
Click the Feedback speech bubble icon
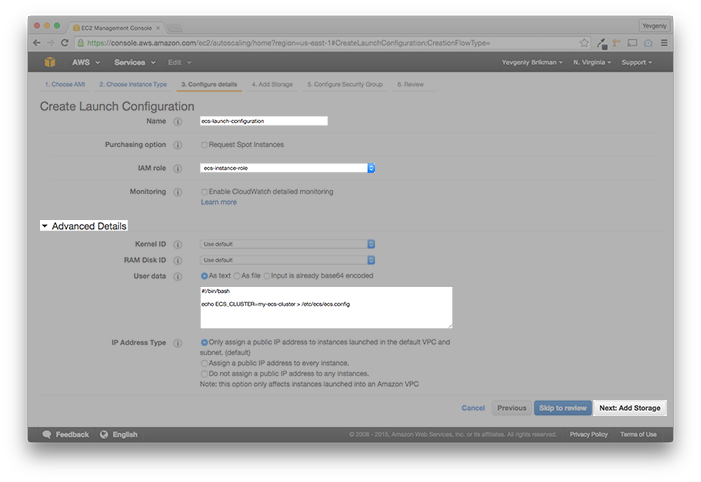tap(46, 434)
